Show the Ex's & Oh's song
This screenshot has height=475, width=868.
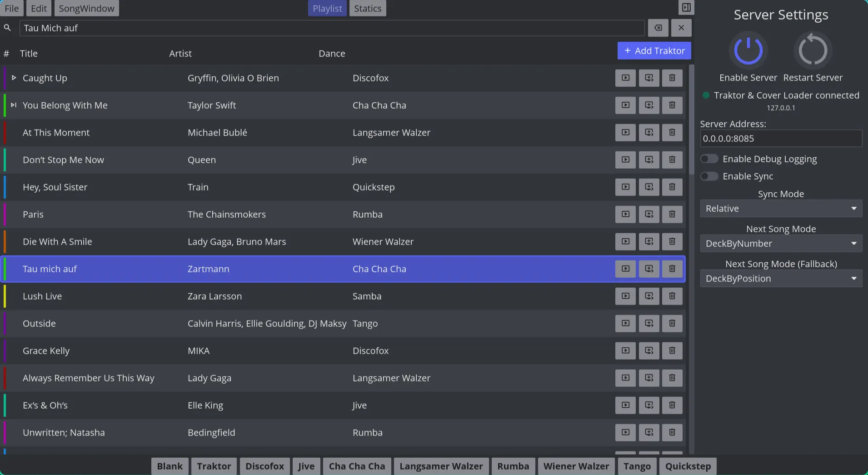626,405
